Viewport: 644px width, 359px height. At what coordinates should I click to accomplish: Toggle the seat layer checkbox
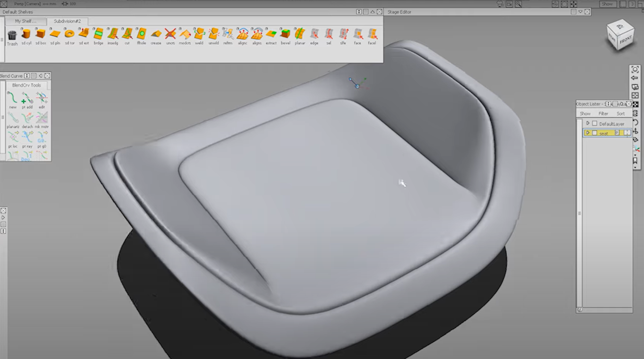pyautogui.click(x=595, y=133)
